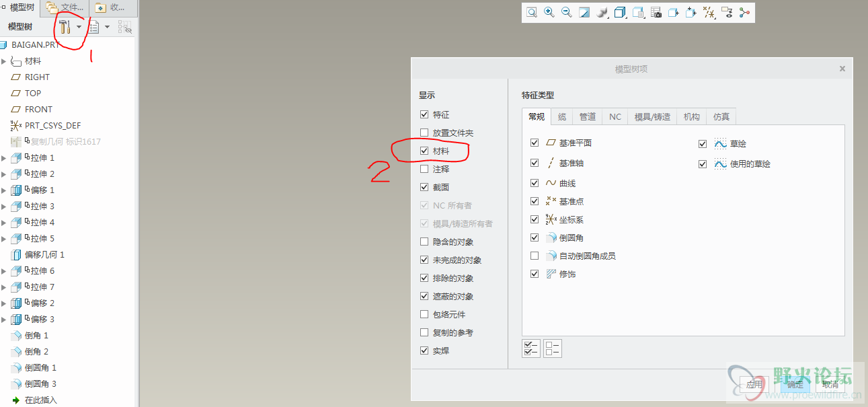Toggle the 使用的草绘 checkbox
This screenshot has width=868, height=407.
(703, 164)
